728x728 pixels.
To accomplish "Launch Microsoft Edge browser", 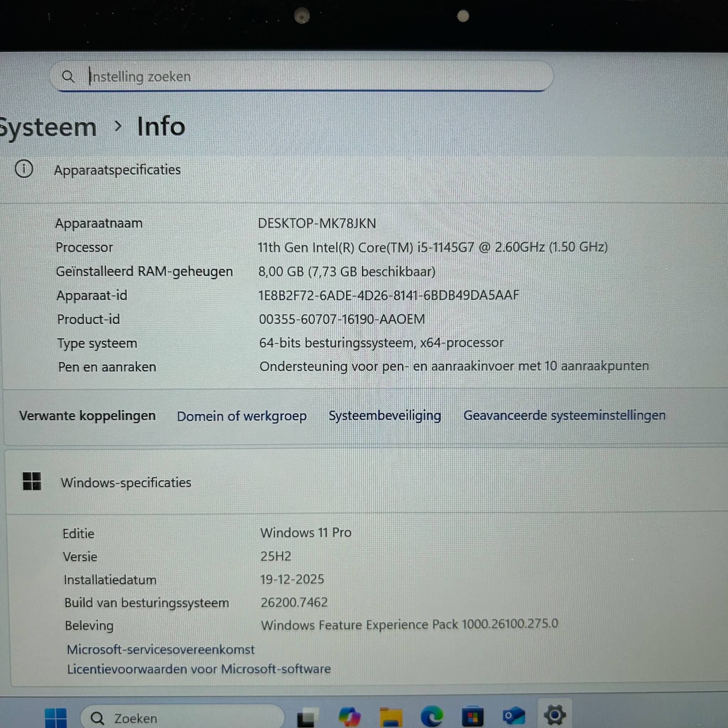I will pyautogui.click(x=432, y=716).
